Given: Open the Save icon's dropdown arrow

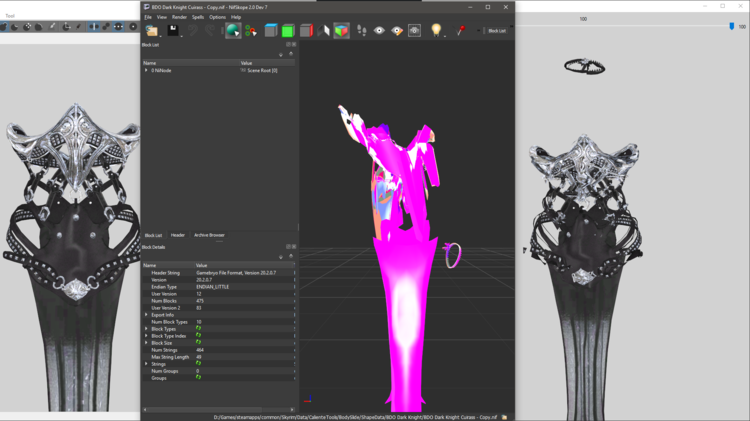Looking at the screenshot, I should pos(182,36).
